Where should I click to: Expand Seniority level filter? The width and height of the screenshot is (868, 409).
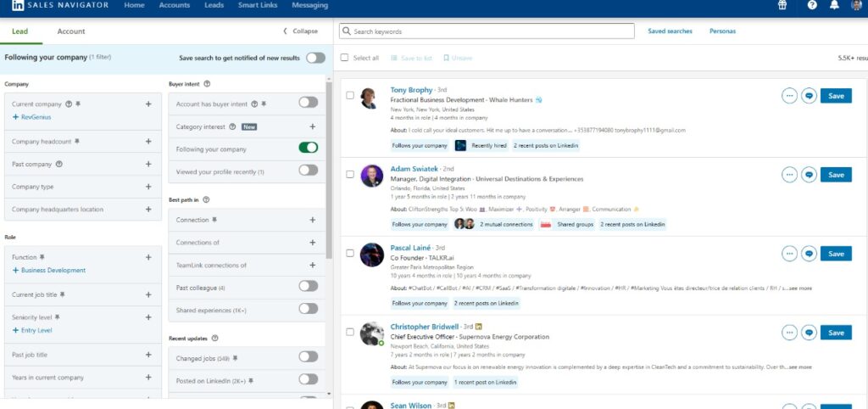point(148,317)
